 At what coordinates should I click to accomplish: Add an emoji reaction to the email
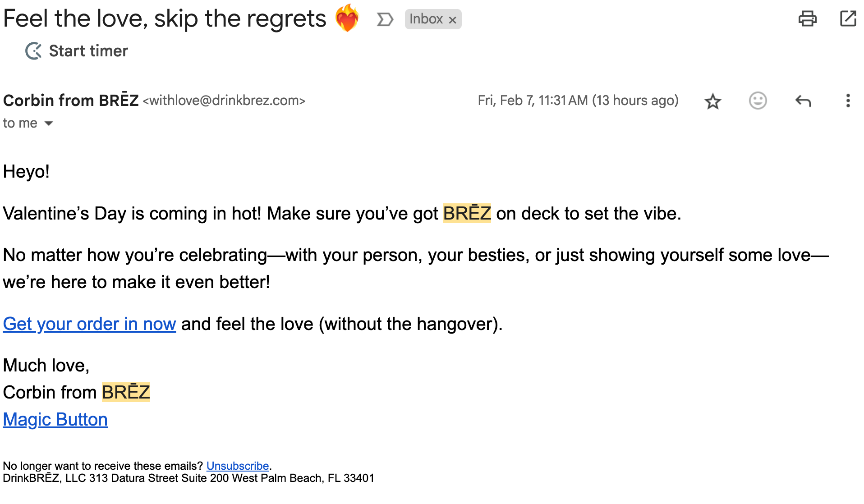point(758,101)
